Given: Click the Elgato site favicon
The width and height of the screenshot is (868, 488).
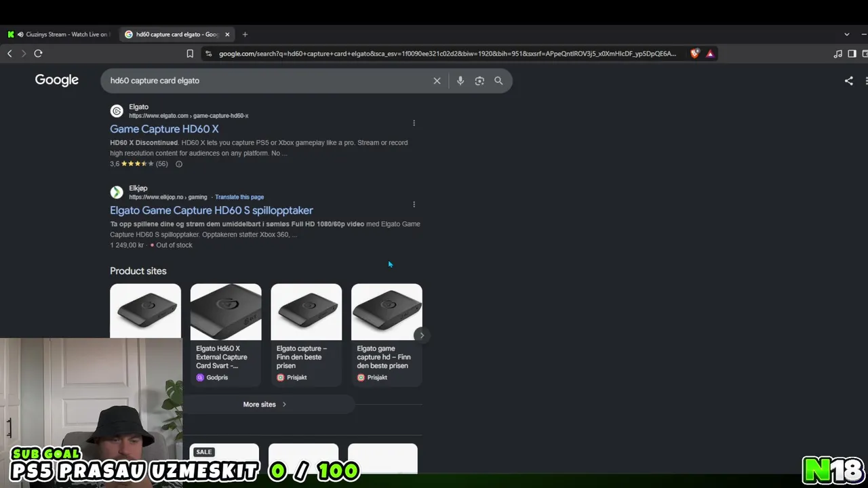Looking at the screenshot, I should click(117, 111).
